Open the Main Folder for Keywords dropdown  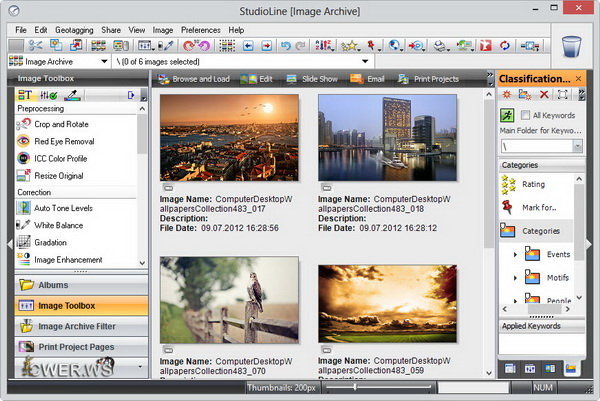[x=578, y=146]
